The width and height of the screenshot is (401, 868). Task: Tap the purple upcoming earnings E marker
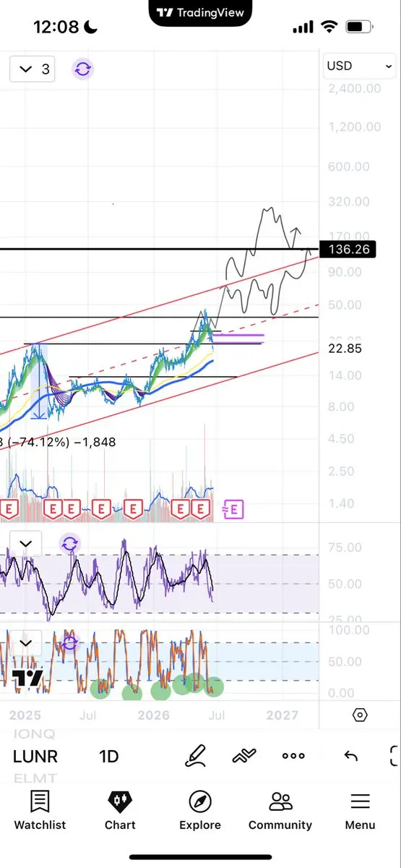[x=233, y=509]
